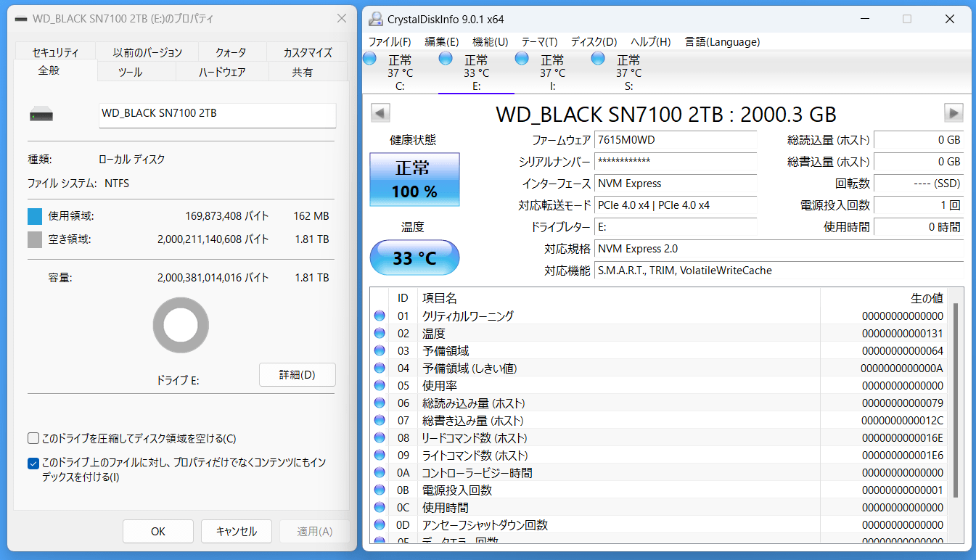The height and width of the screenshot is (560, 976).
Task: Click the 総書込量 (ホスト) value field
Action: (x=919, y=162)
